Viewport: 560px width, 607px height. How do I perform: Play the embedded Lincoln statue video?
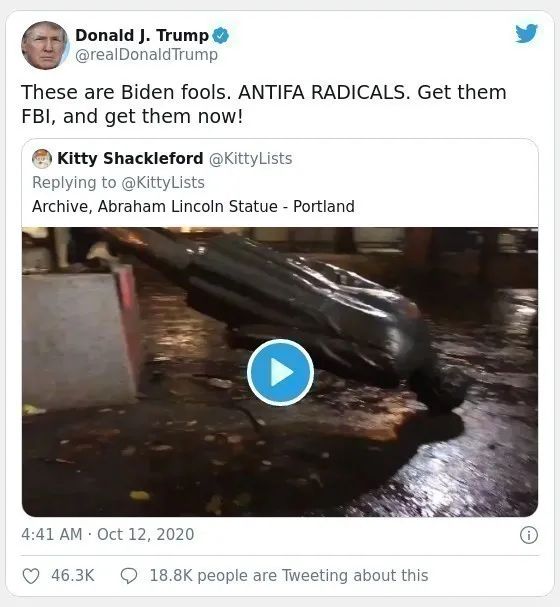[280, 372]
